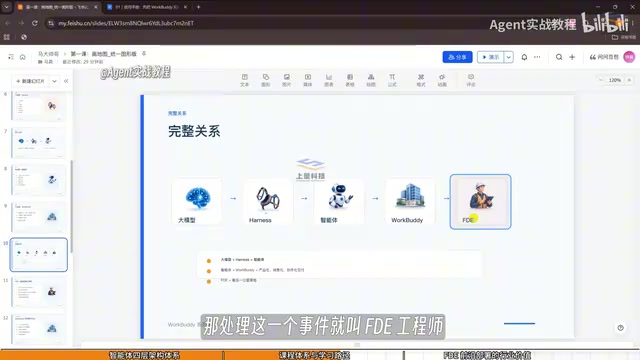Open the 动画 (Animation) panel
Viewport: 640px width, 360px height.
click(x=442, y=80)
